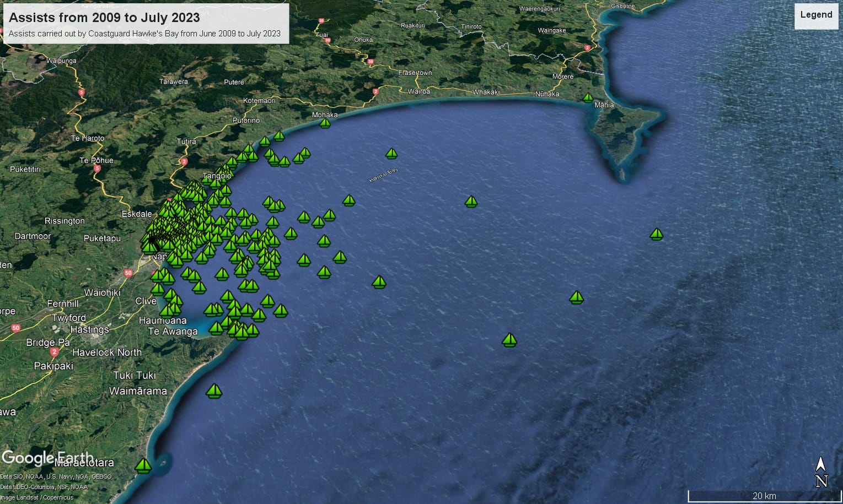Click the 'Whakaki' place label
This screenshot has height=504, width=843.
click(486, 92)
